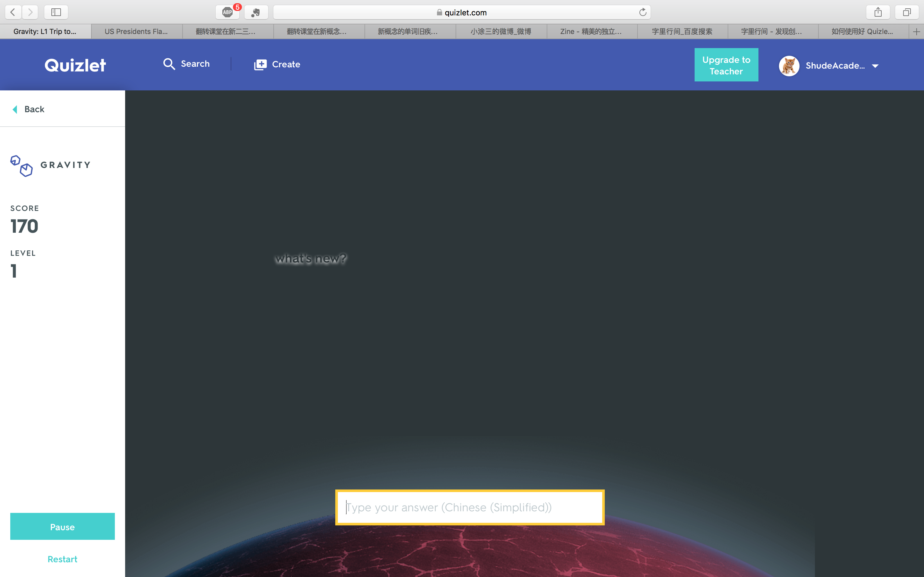
Task: Click the Safari back arrow button
Action: (13, 12)
